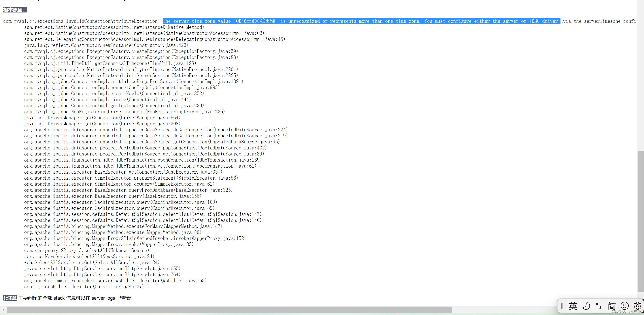Grab the IME toolbar drag handle
This screenshot has height=315, width=644.
point(562,306)
